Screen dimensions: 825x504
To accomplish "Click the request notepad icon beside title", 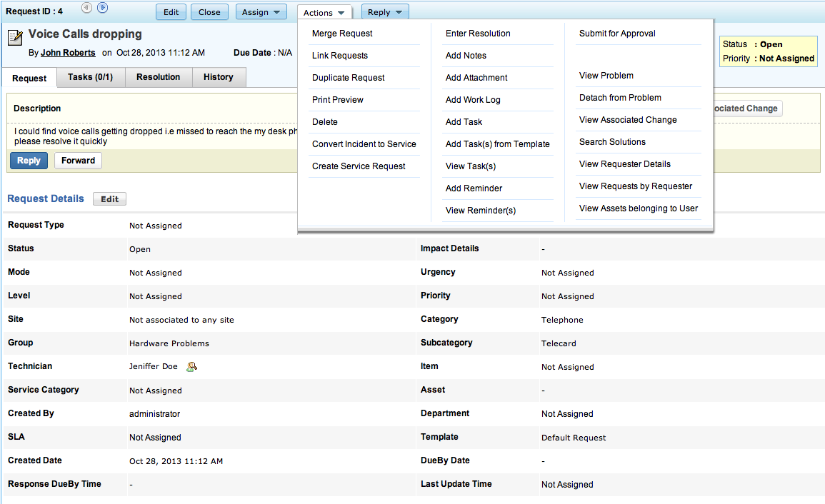I will click(15, 38).
